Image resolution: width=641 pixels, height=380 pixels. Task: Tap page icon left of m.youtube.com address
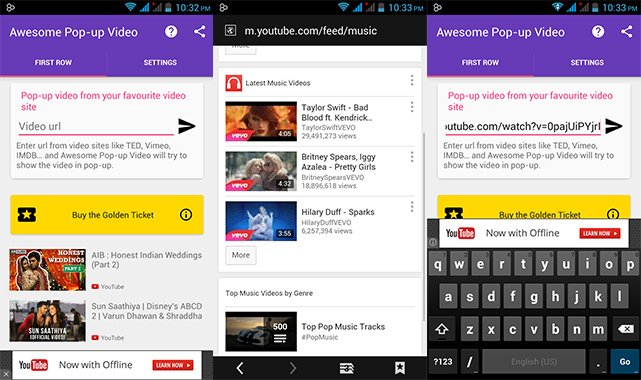(230, 30)
